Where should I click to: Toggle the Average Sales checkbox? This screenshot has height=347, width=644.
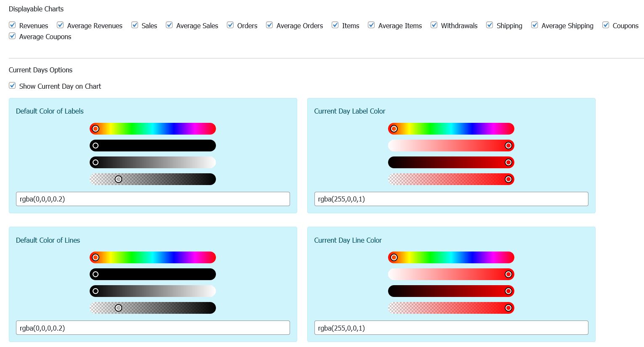169,25
